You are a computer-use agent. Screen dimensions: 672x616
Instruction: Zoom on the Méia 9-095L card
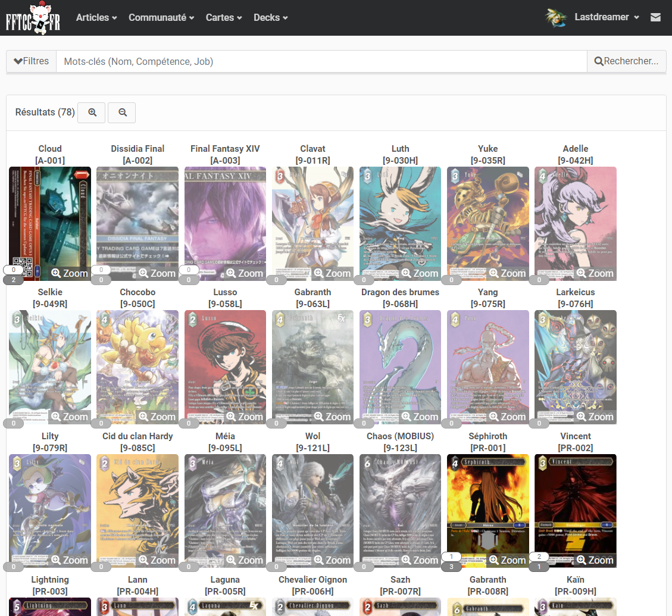pyautogui.click(x=245, y=560)
